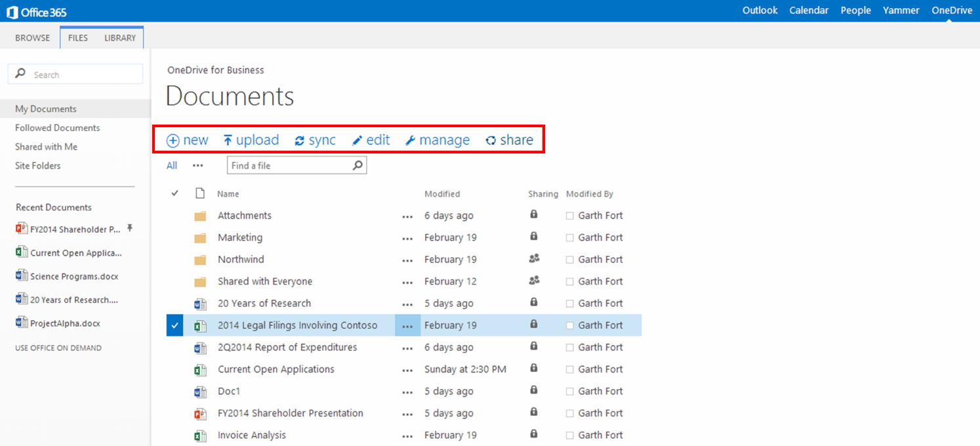Uncheck the selected 2014 Legal Filings row

[x=174, y=325]
